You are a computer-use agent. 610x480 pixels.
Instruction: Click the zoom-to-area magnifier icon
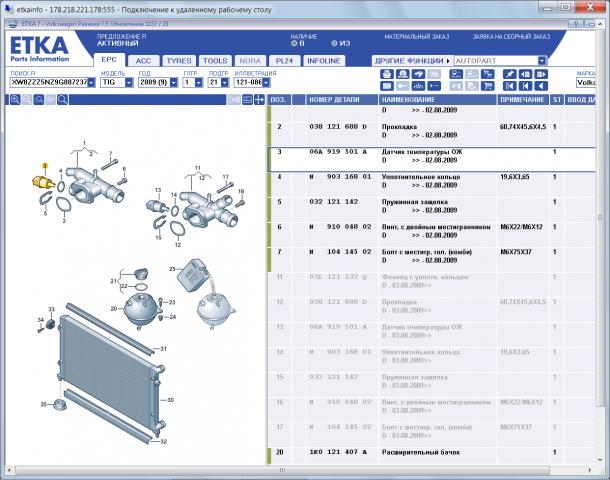39,100
